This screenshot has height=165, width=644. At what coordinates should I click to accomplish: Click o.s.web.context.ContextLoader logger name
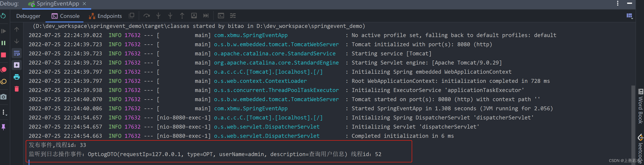click(x=260, y=81)
